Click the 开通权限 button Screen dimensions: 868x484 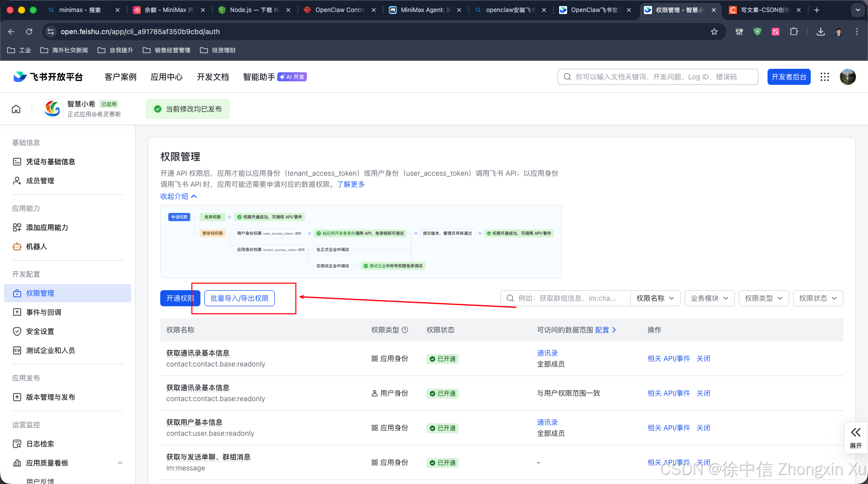point(180,298)
